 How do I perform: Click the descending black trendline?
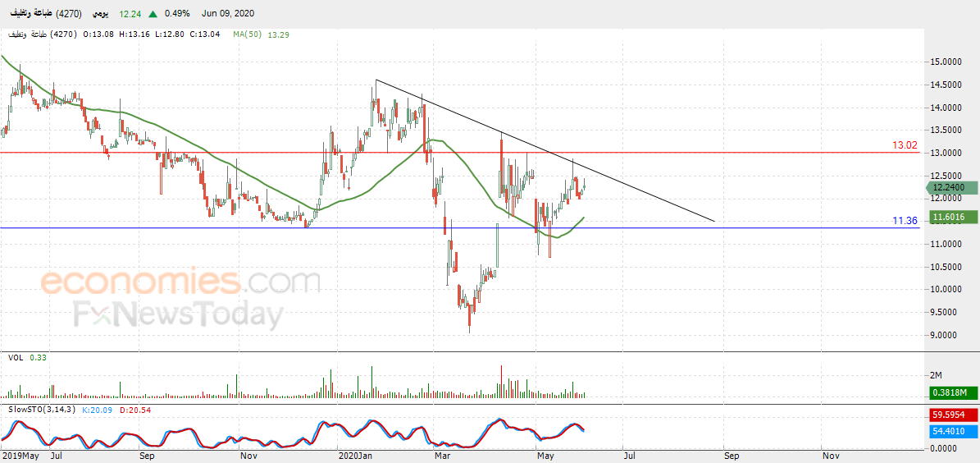coord(544,150)
